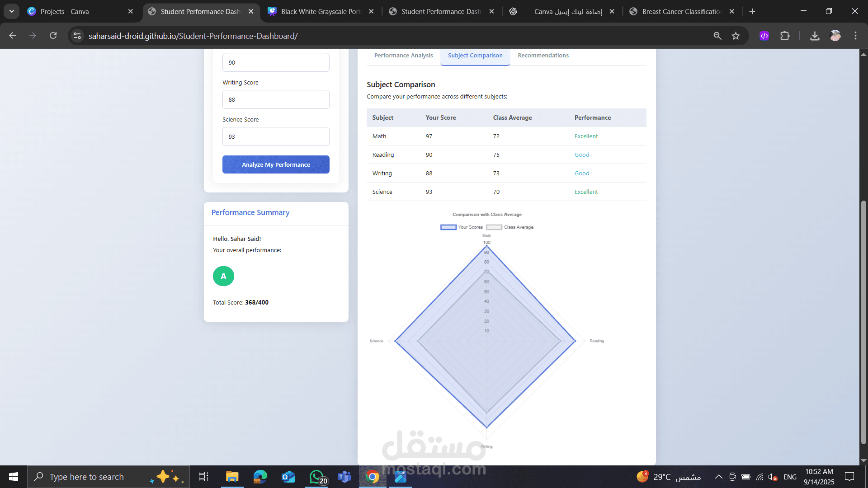868x488 pixels.
Task: Toggle the Class Average legend in chart
Action: click(510, 227)
